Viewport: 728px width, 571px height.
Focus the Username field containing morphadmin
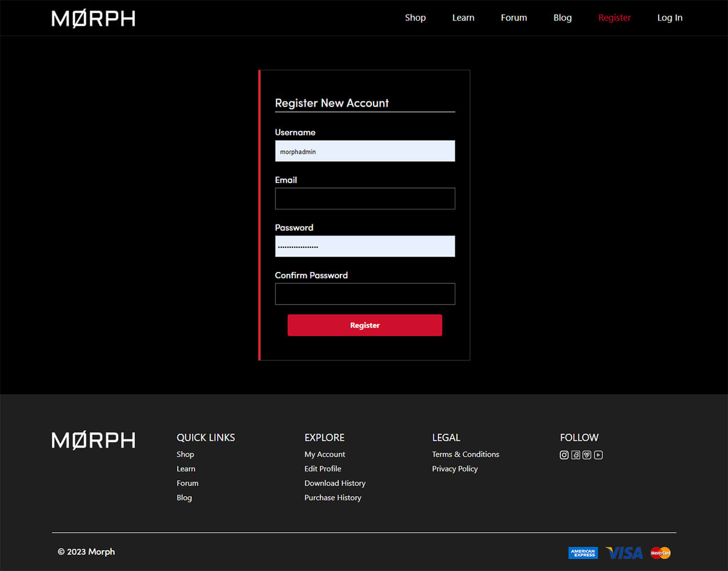[365, 151]
